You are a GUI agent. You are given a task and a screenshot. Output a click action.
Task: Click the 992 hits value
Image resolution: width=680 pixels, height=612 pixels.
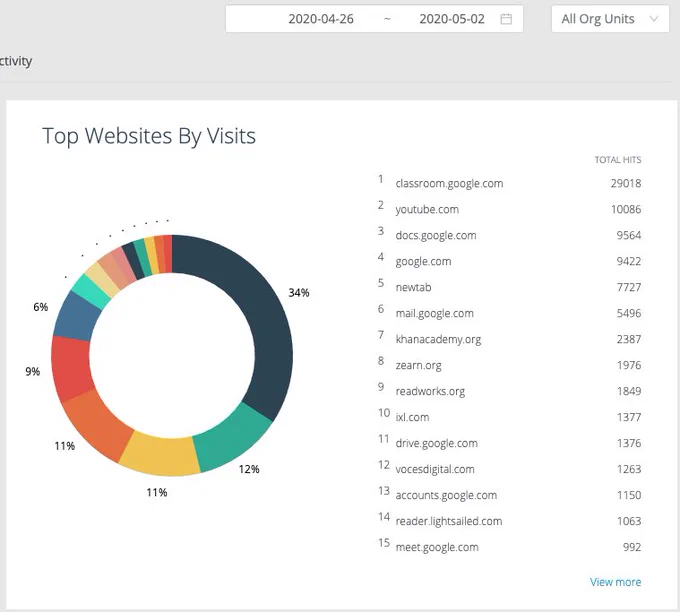(632, 547)
